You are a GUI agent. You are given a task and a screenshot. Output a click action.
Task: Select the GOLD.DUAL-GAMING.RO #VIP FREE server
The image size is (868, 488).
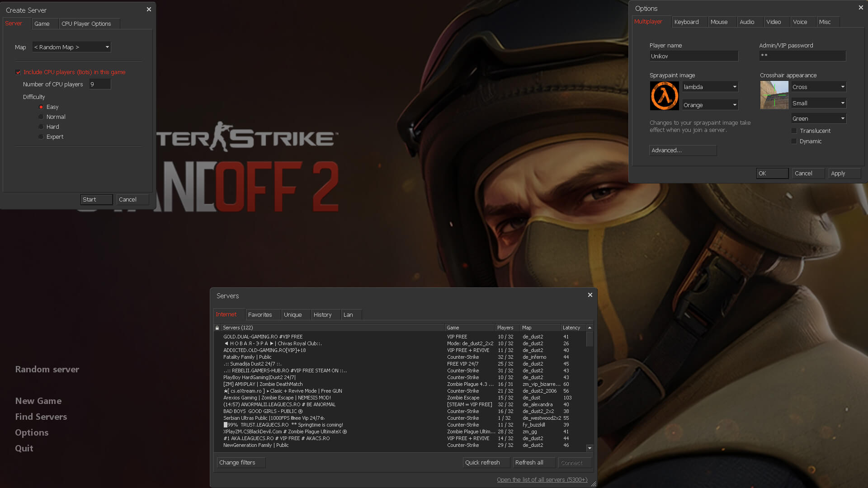(x=400, y=337)
